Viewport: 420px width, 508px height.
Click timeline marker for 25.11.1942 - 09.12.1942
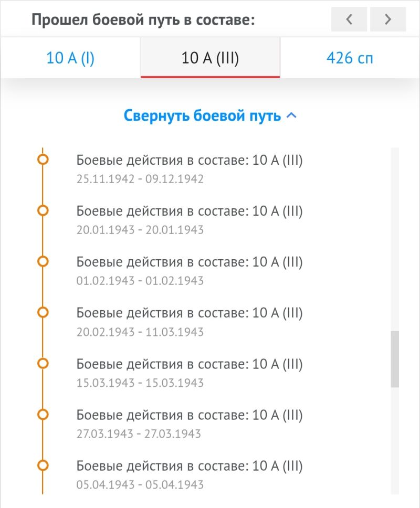[x=43, y=160]
